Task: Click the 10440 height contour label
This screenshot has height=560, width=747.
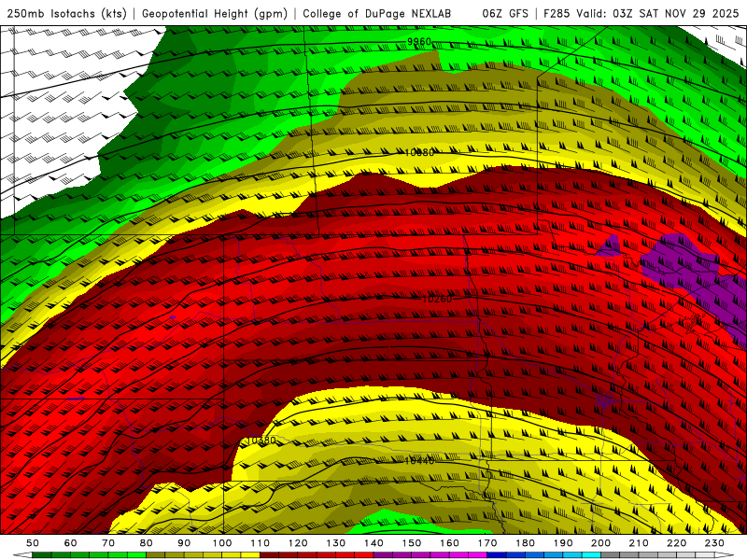Action: [x=419, y=460]
